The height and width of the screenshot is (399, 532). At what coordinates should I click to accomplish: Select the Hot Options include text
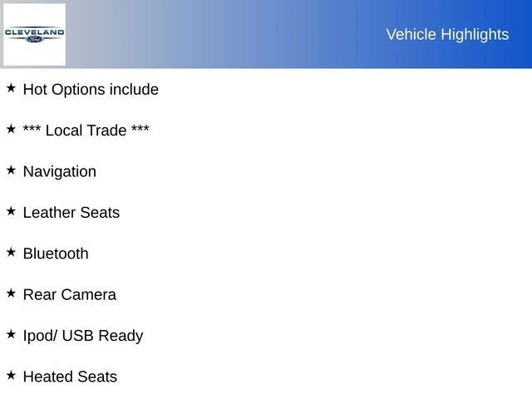(91, 89)
